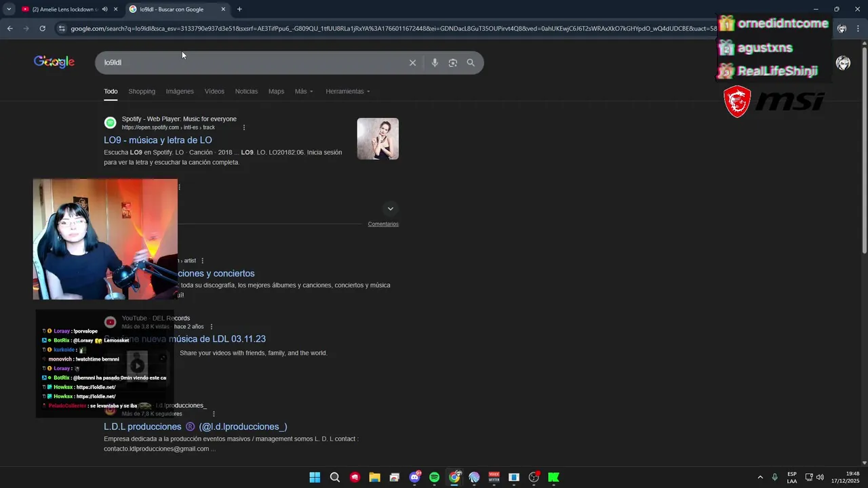Open the volume speaker tray icon
Image resolution: width=868 pixels, height=488 pixels.
[x=820, y=477]
